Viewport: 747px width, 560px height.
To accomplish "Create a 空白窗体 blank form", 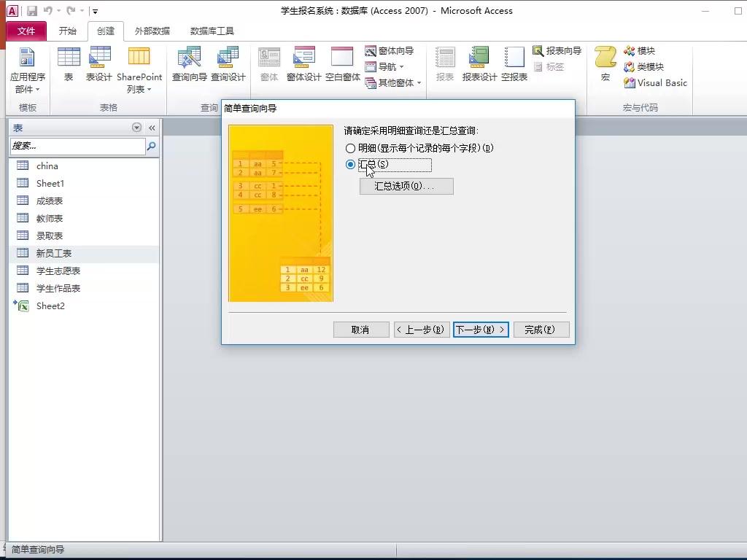I will tap(343, 64).
